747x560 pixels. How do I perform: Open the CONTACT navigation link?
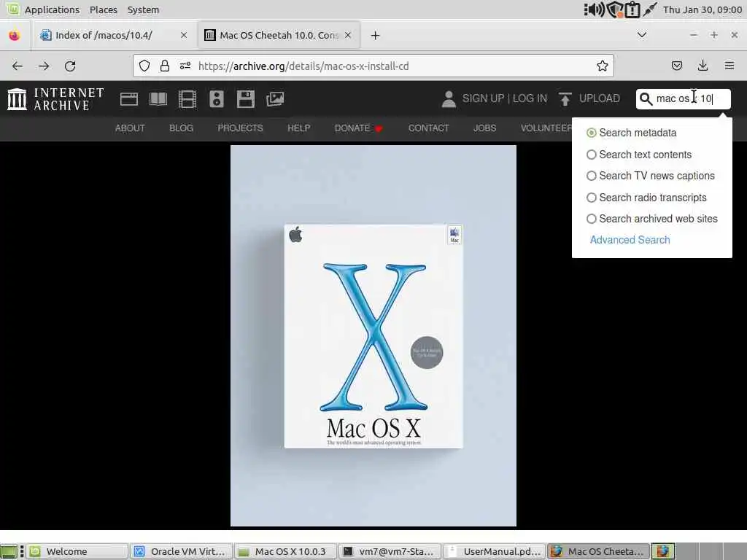coord(428,128)
